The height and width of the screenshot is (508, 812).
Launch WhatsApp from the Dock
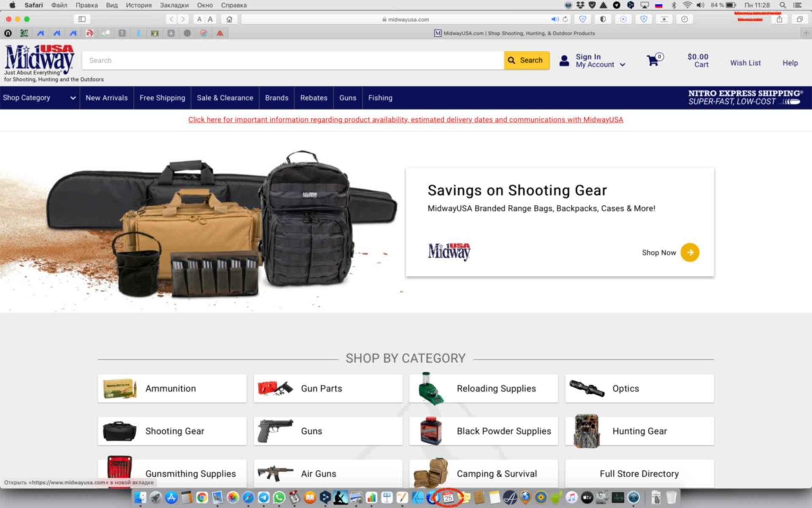tap(279, 498)
